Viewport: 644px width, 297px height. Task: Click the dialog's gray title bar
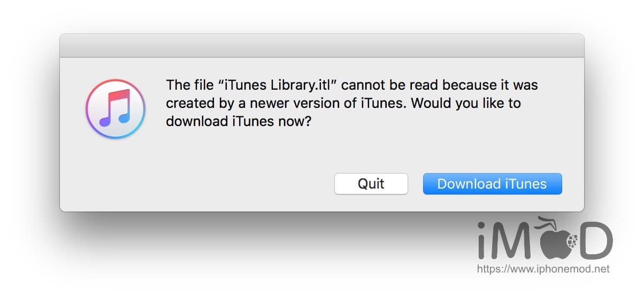pos(321,45)
